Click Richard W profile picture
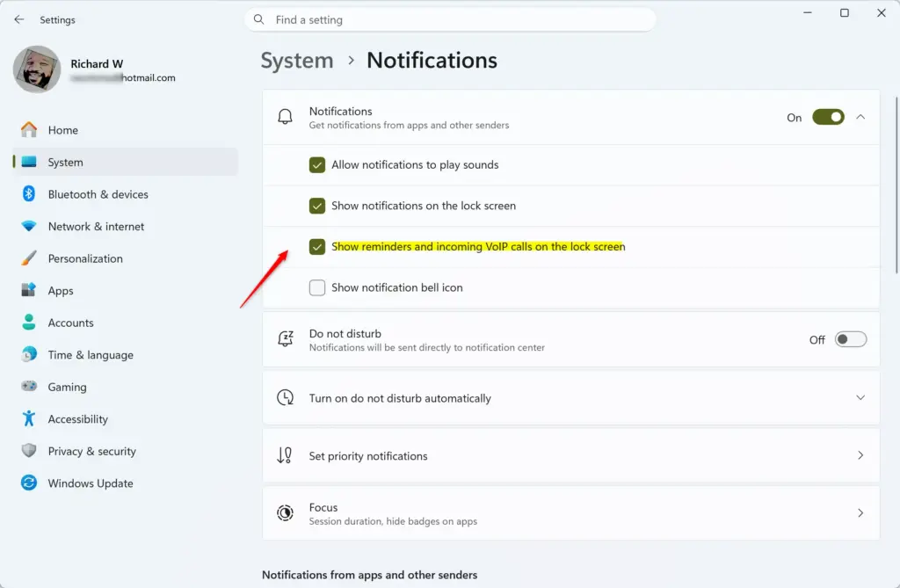 (37, 69)
